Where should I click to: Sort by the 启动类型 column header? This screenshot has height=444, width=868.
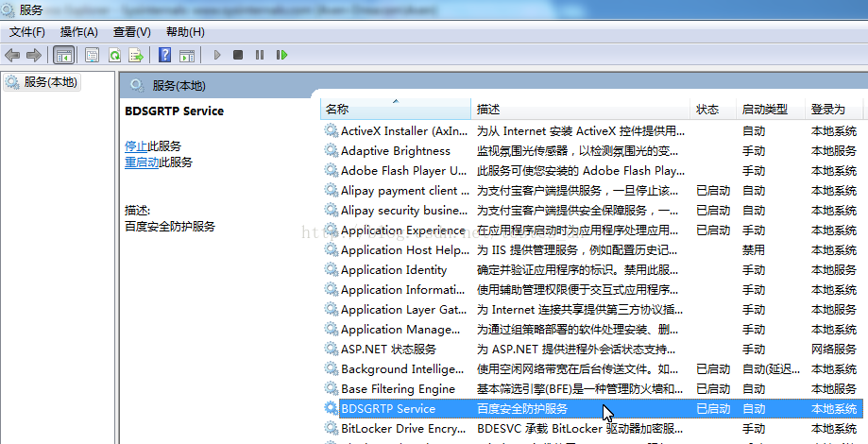pyautogui.click(x=771, y=109)
